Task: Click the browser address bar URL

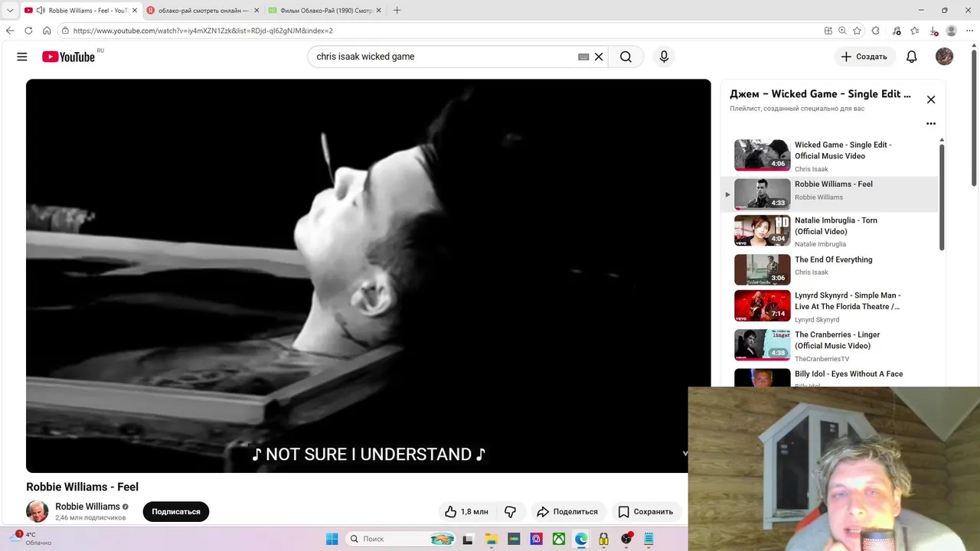Action: coord(203,31)
